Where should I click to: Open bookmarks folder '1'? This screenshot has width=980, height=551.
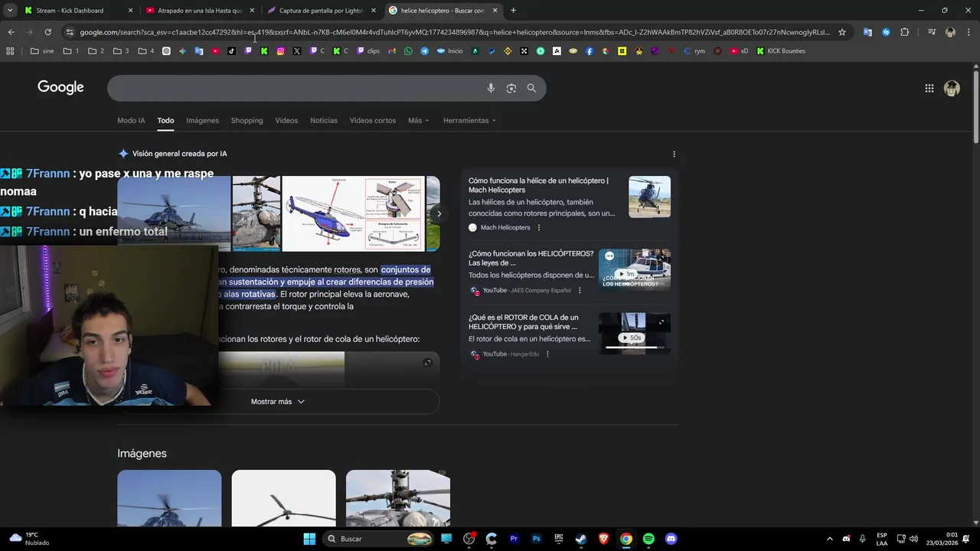[71, 51]
